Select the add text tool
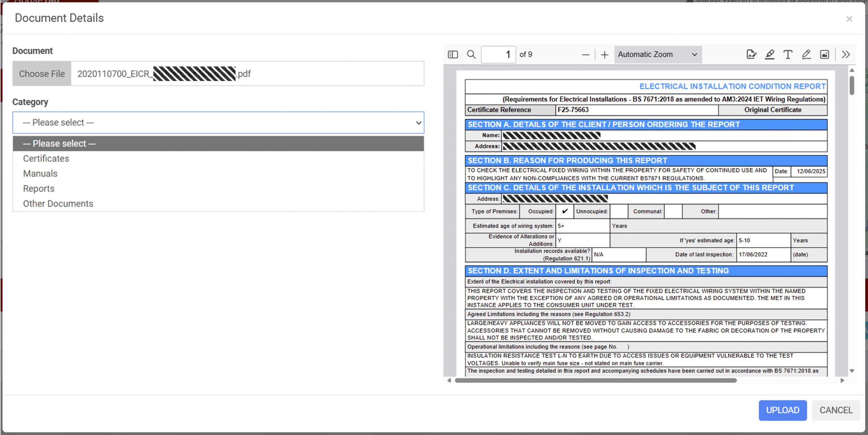This screenshot has height=435, width=868. [x=788, y=55]
